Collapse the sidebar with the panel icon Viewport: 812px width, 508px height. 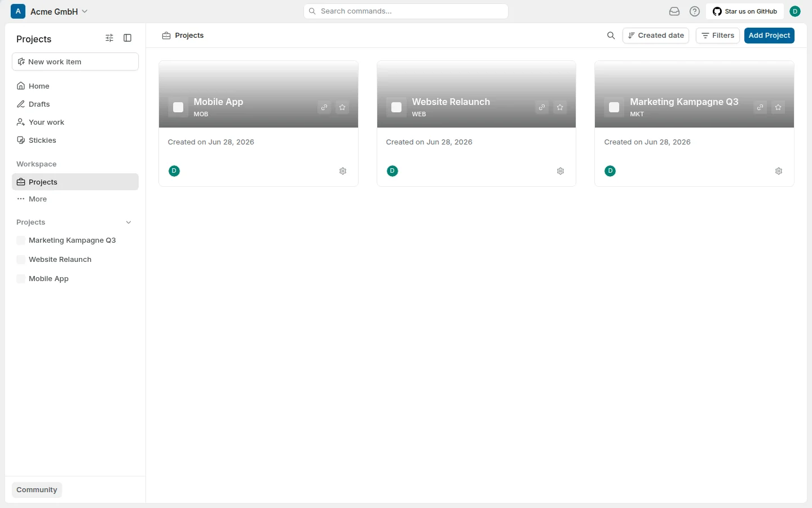point(127,38)
